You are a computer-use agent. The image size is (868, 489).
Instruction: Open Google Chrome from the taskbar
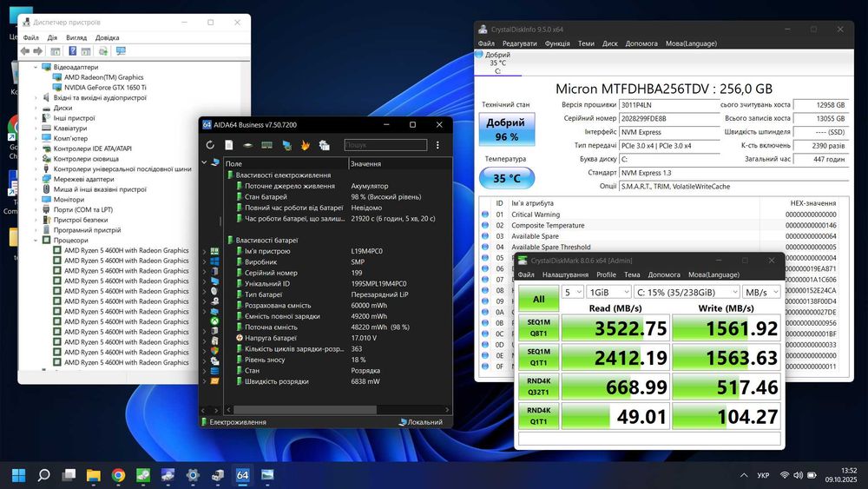pos(118,475)
